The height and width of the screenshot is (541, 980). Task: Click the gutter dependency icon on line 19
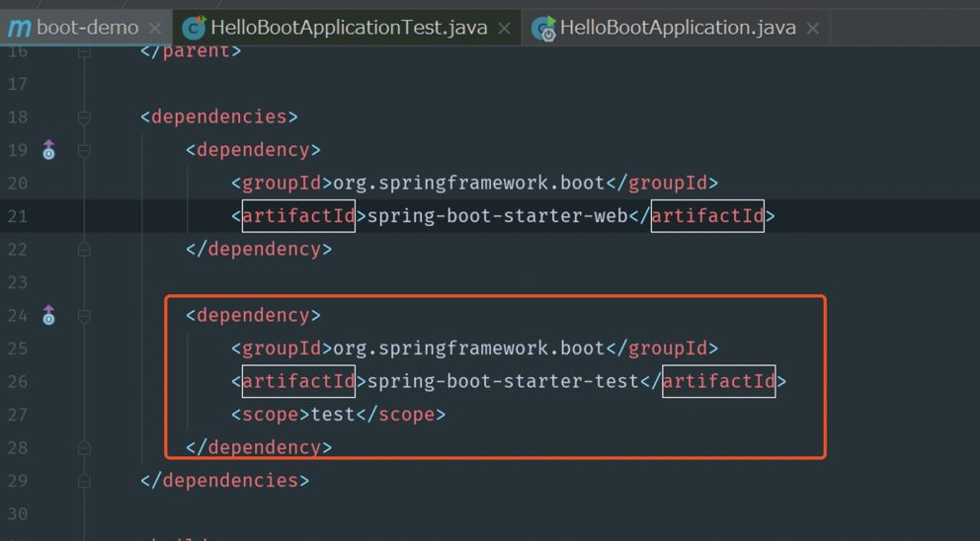[48, 150]
